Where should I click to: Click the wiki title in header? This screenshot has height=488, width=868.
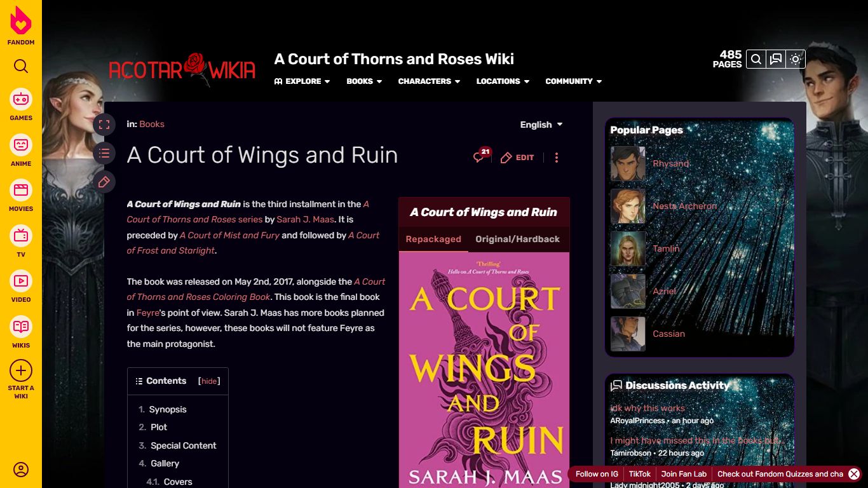tap(394, 59)
